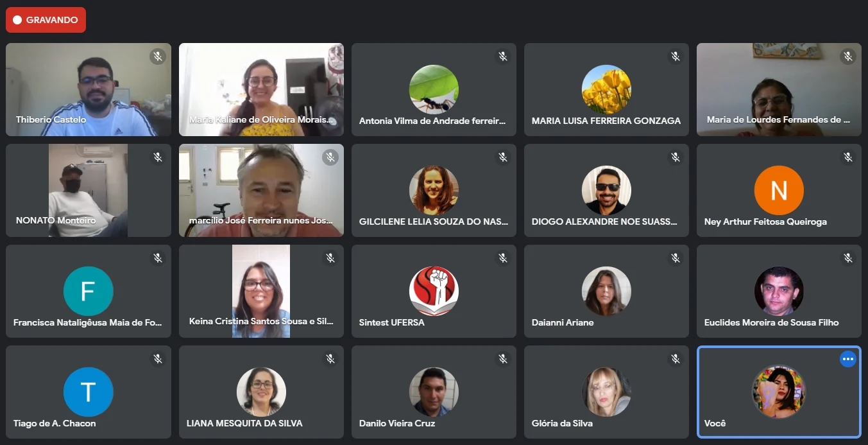This screenshot has width=868, height=445.
Task: Click the Glória da Silva profile picture
Action: click(606, 392)
